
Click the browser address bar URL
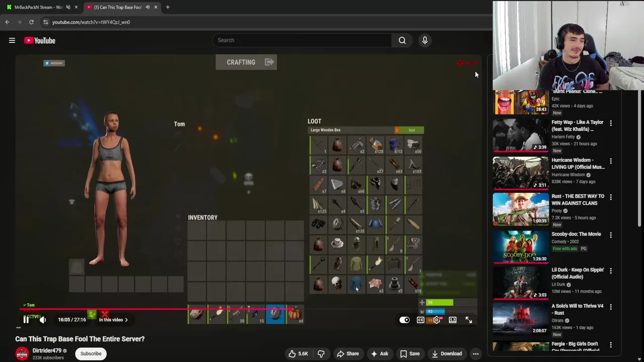click(x=91, y=22)
